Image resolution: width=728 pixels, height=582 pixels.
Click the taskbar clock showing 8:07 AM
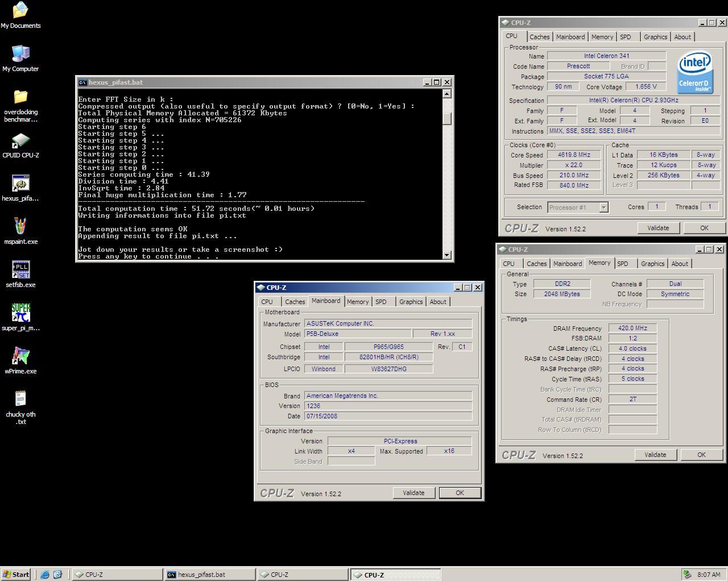pyautogui.click(x=709, y=575)
